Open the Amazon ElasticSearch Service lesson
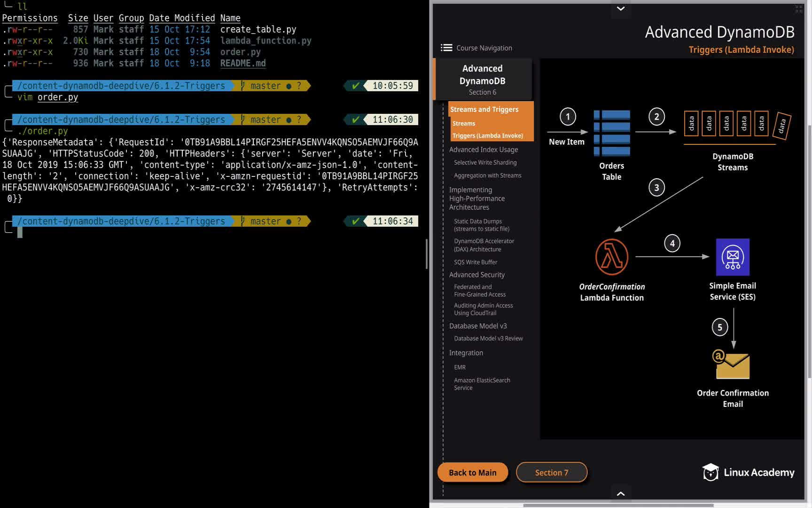Viewport: 812px width, 508px height. [x=482, y=384]
